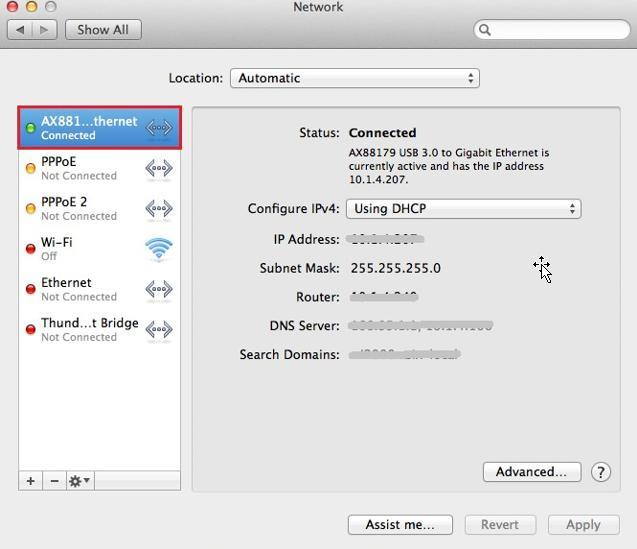Screen dimensions: 637x549
Task: Select the PPPoE 2 service
Action: (x=100, y=208)
